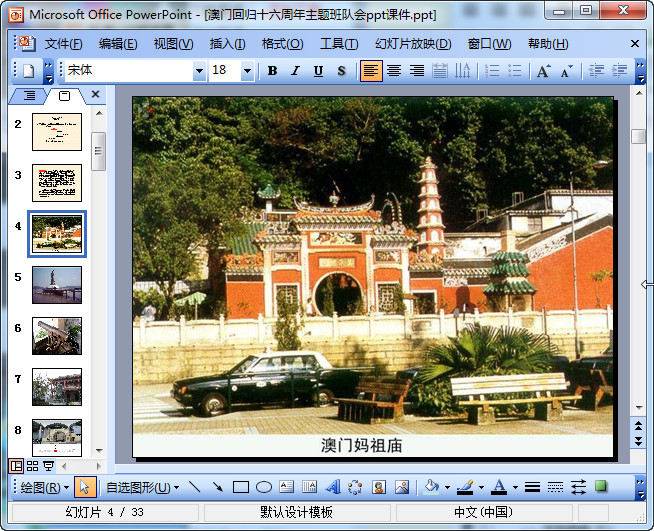Switch to the Outline pane tab
Image resolution: width=654 pixels, height=531 pixels.
pyautogui.click(x=29, y=96)
